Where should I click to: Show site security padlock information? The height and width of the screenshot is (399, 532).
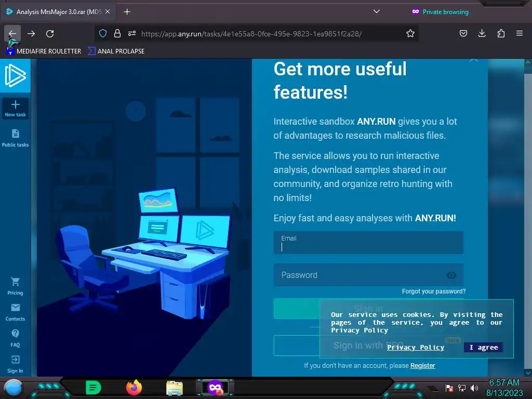click(117, 33)
